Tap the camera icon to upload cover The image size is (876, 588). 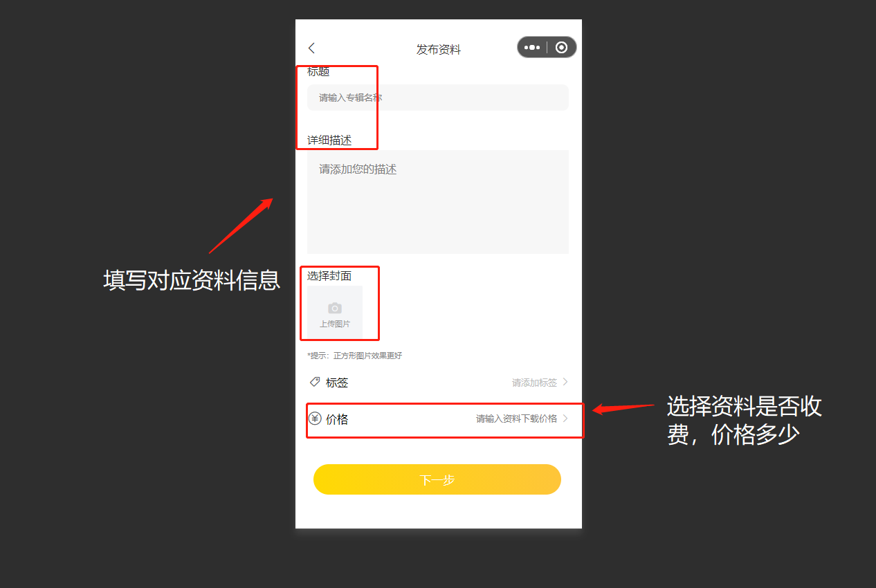pos(335,309)
